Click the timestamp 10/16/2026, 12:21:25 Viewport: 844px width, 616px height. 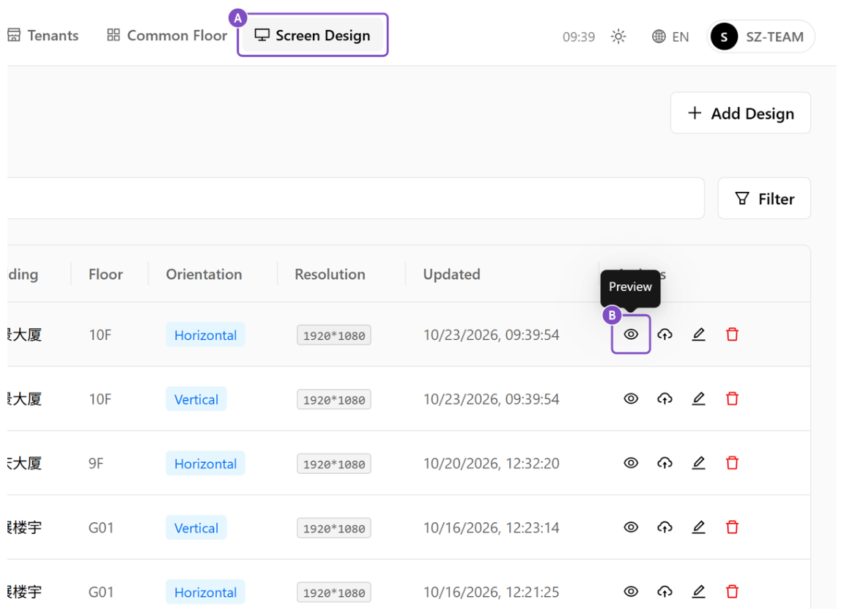492,593
